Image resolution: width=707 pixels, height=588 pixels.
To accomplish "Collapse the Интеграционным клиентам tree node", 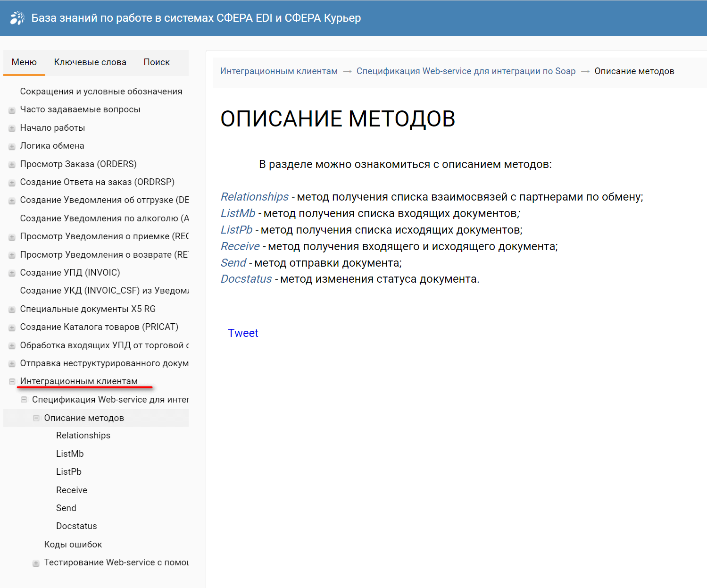I will tap(12, 382).
